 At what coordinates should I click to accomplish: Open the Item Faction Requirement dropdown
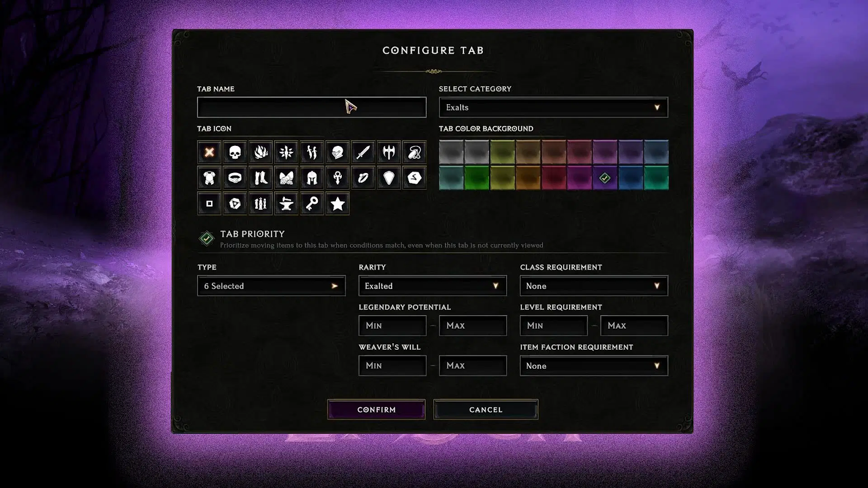(x=593, y=365)
